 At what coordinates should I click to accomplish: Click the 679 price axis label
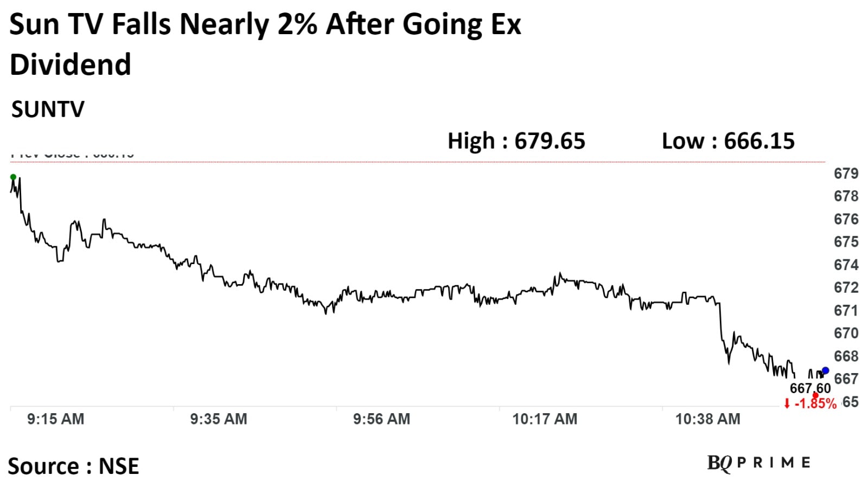(846, 174)
